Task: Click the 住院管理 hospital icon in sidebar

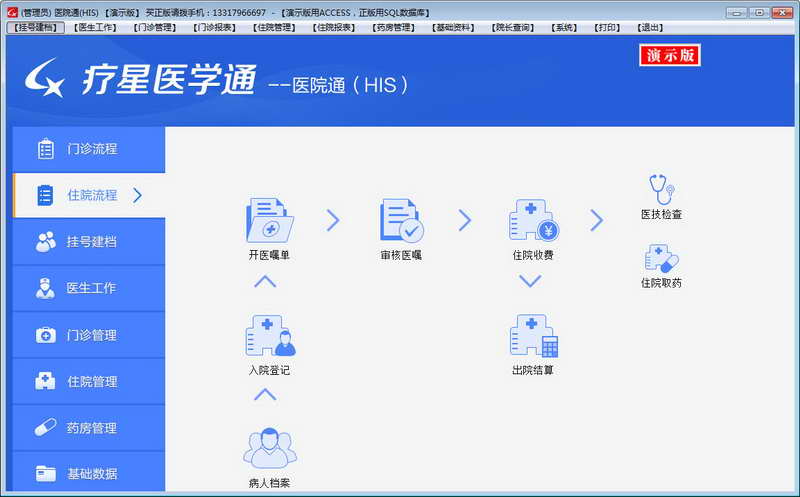Action: coord(45,381)
